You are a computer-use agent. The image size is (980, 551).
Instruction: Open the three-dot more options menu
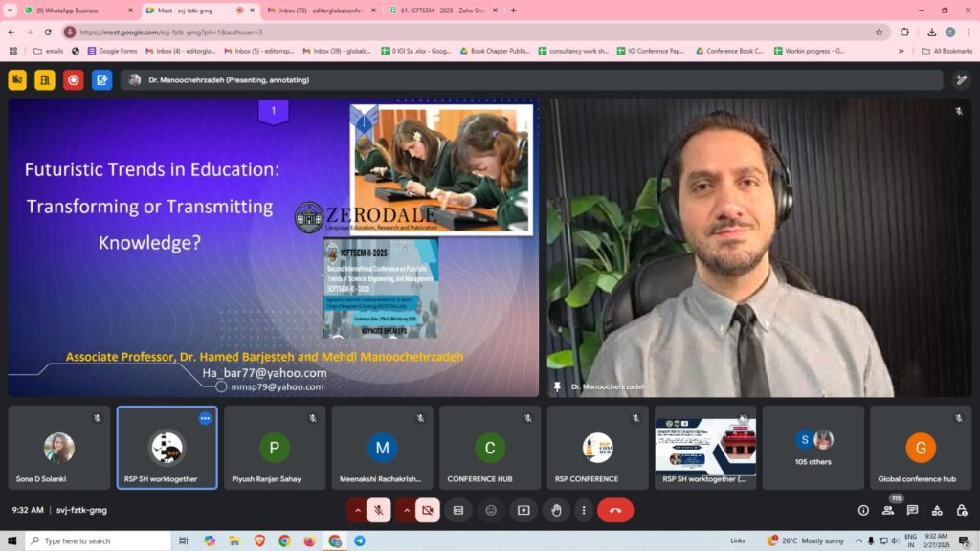583,510
